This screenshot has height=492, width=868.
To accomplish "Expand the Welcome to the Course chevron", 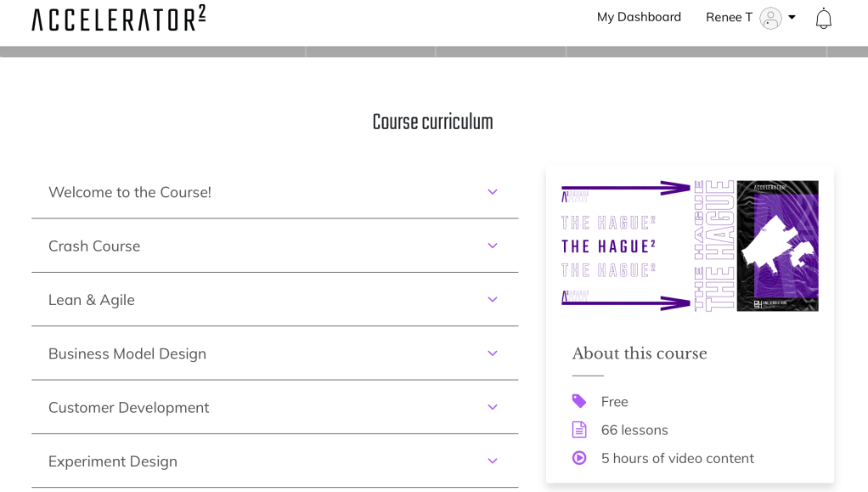I will [x=493, y=192].
